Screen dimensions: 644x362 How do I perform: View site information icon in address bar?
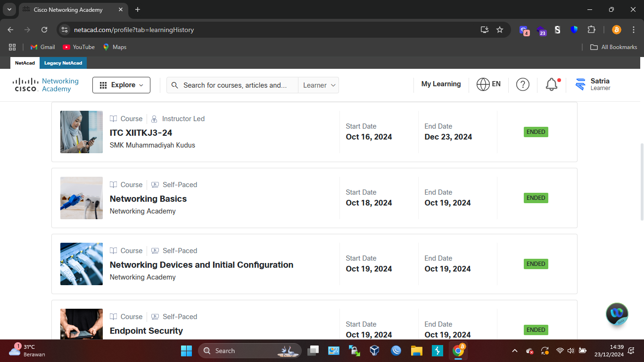tap(65, 30)
